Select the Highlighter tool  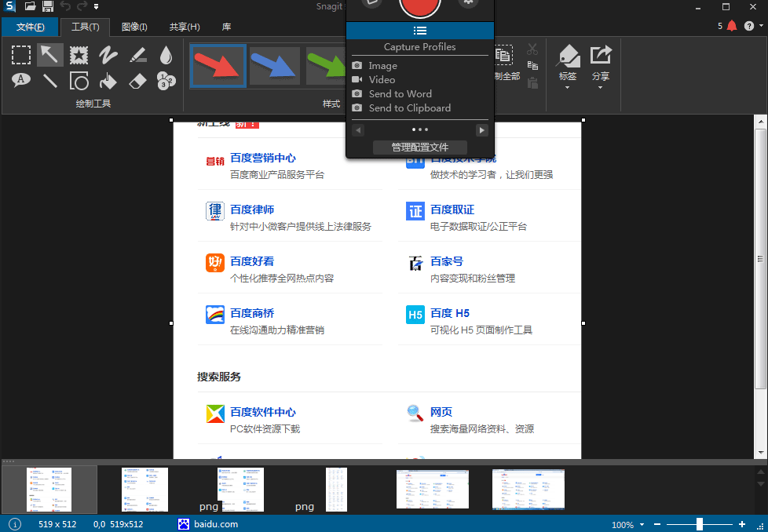pos(137,55)
